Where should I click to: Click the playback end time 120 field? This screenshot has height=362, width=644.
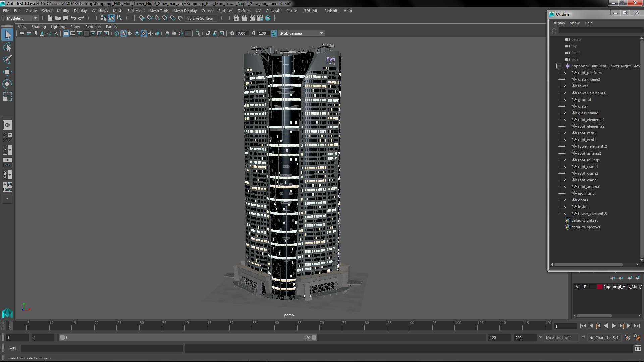click(499, 338)
